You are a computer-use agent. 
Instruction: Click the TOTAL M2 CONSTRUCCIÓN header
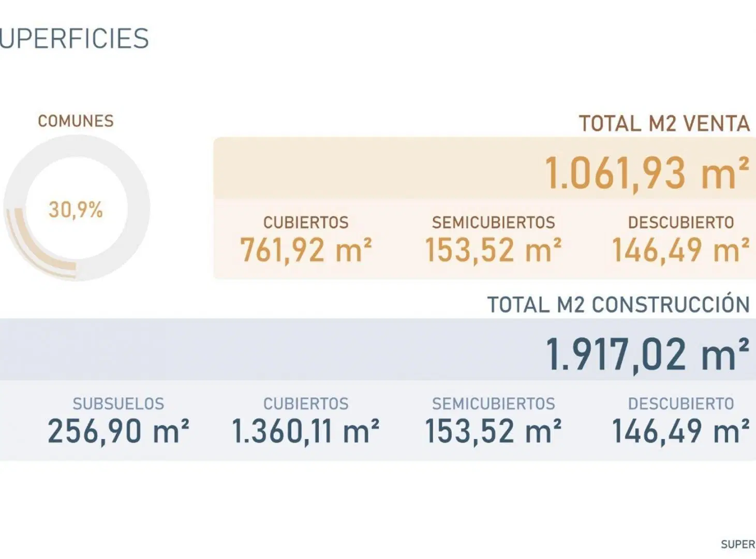coord(619,304)
